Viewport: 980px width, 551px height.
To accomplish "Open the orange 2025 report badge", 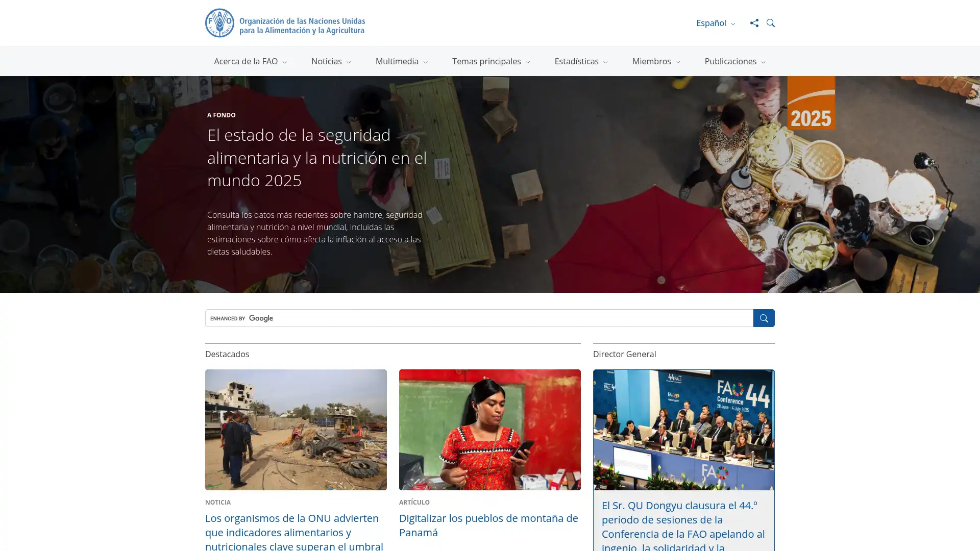I will [x=811, y=103].
